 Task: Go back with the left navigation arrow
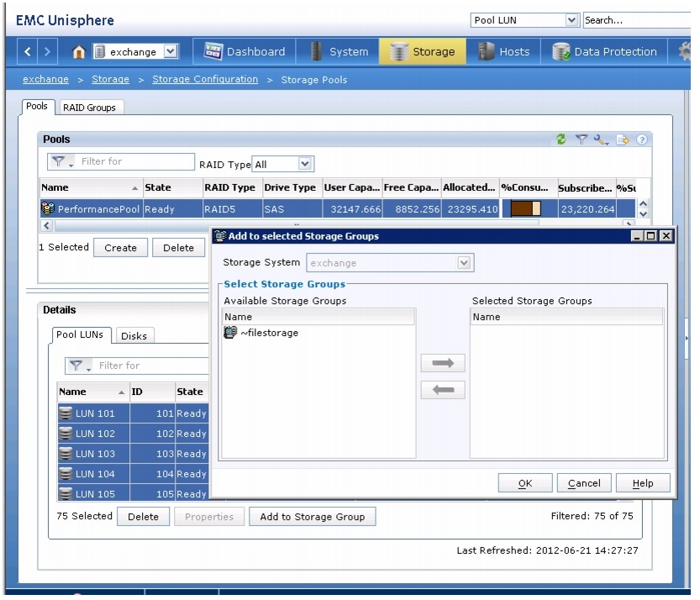click(27, 52)
